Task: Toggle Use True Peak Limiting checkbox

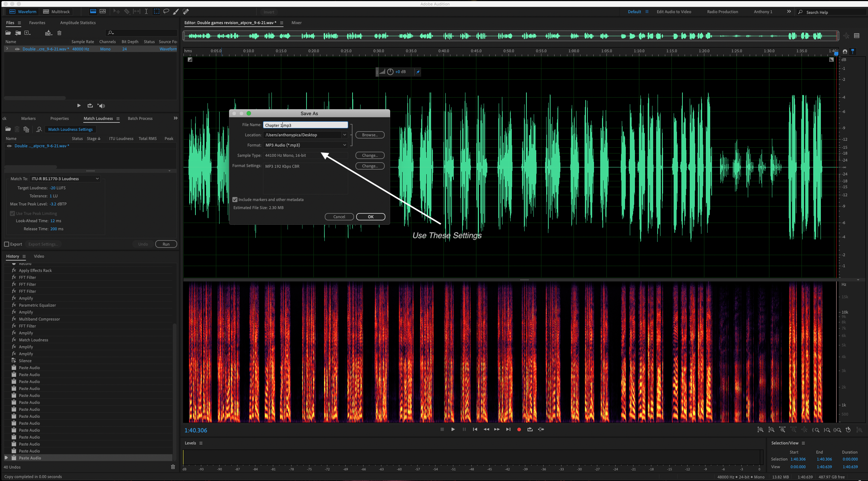Action: [12, 213]
